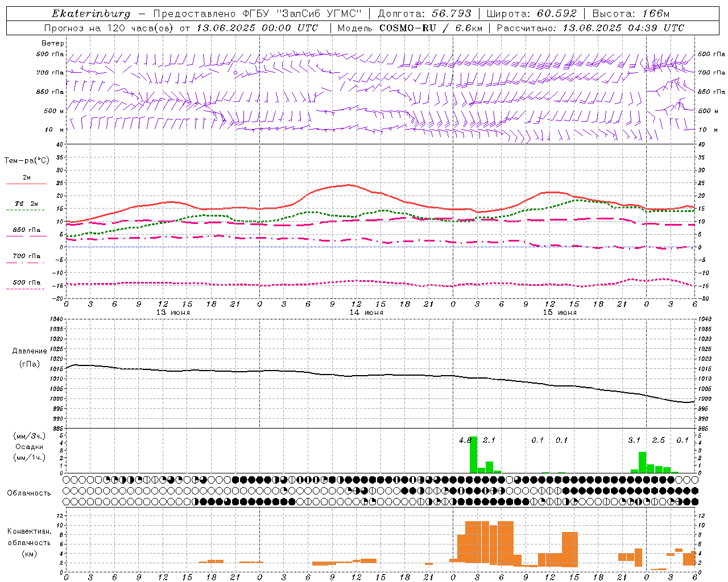Click the '(мм/1ч.)' precipitation unit label
This screenshot has width=728, height=582.
click(29, 457)
